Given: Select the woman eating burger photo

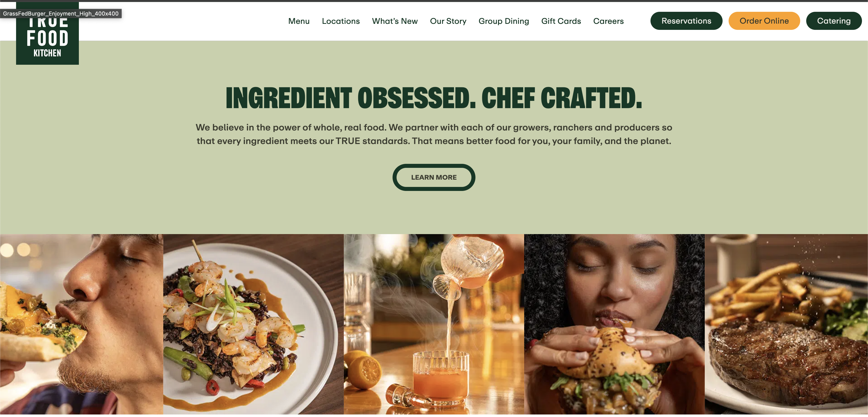Looking at the screenshot, I should [614, 324].
